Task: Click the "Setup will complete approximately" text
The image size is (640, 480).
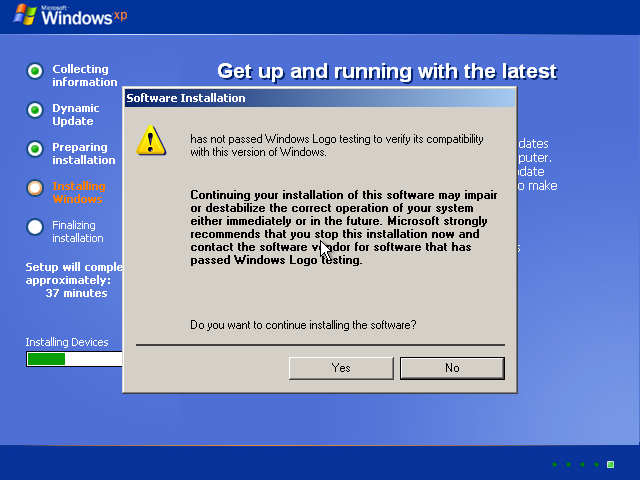Action: [x=74, y=273]
